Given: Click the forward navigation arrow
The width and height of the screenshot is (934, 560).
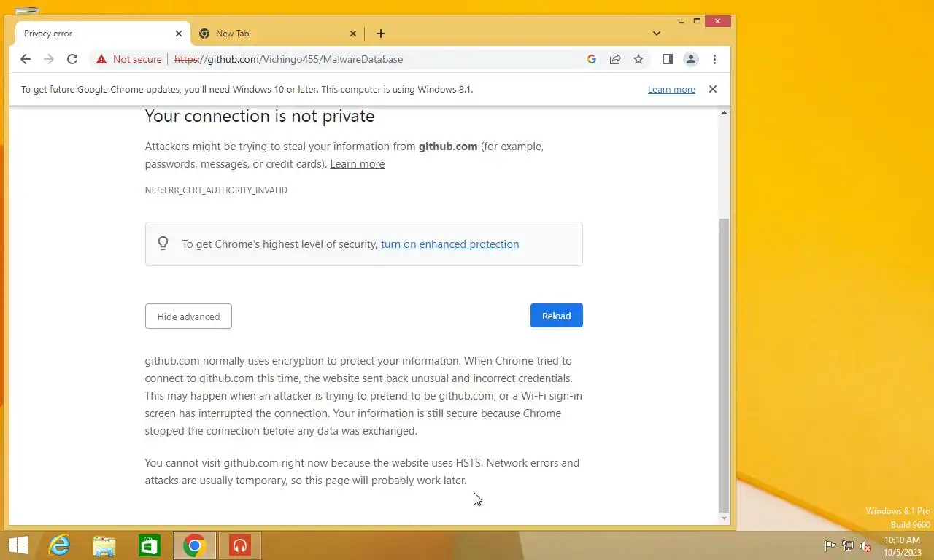Looking at the screenshot, I should pyautogui.click(x=49, y=59).
